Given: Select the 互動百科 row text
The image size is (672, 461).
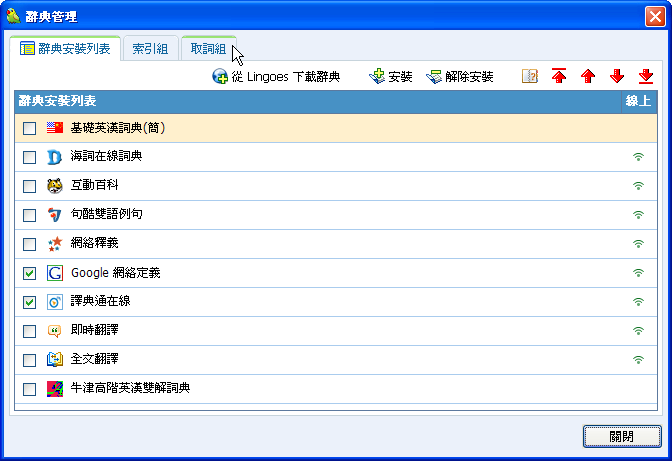Looking at the screenshot, I should click(94, 185).
